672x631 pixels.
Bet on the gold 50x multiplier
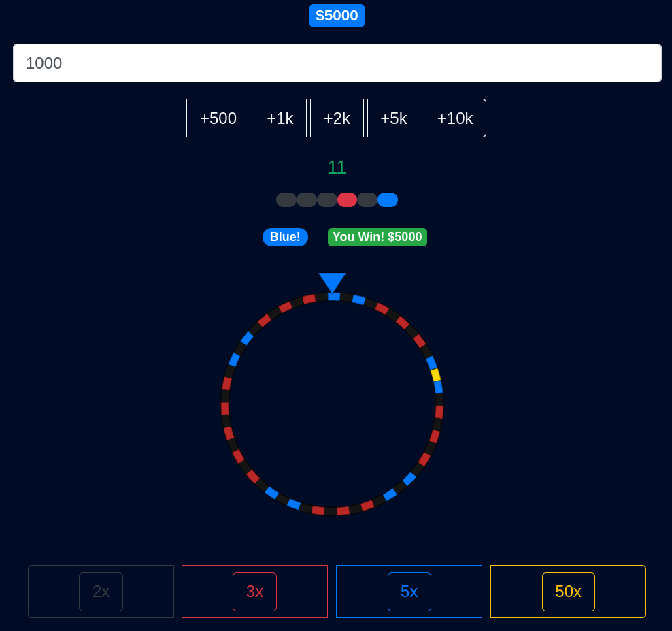click(x=569, y=592)
